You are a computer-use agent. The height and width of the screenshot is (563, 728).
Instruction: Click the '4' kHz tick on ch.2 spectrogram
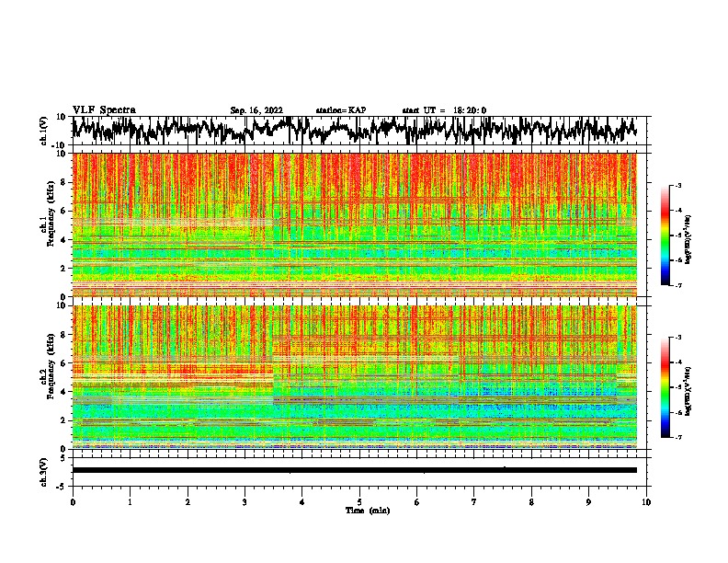click(63, 392)
